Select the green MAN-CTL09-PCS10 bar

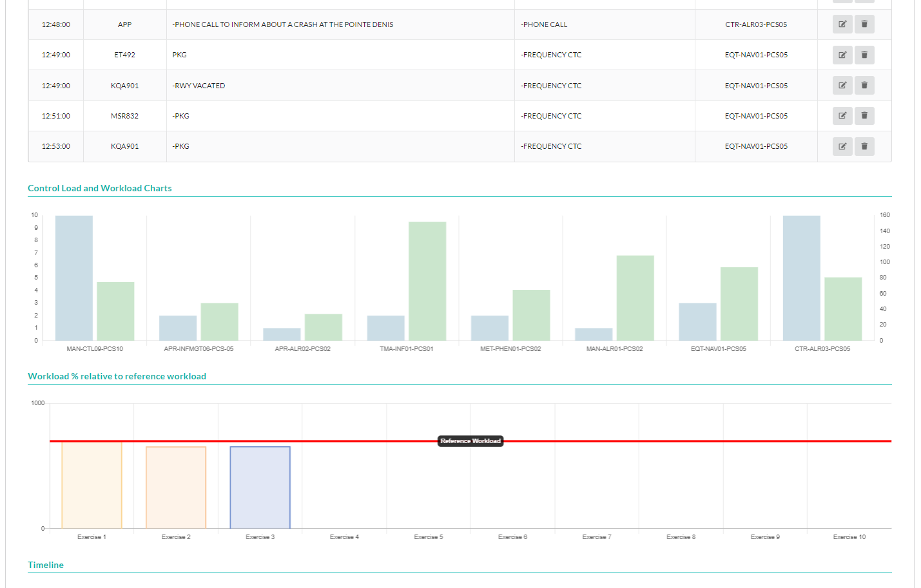pos(115,311)
